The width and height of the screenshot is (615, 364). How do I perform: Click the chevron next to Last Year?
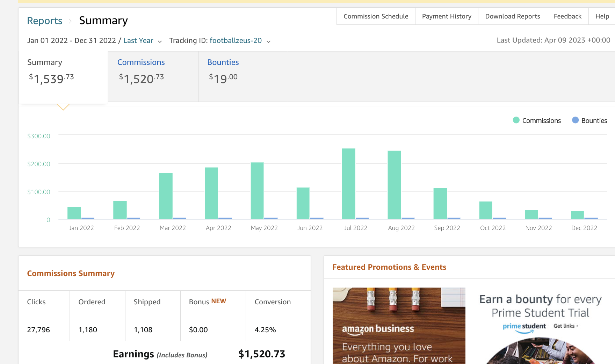[160, 42]
